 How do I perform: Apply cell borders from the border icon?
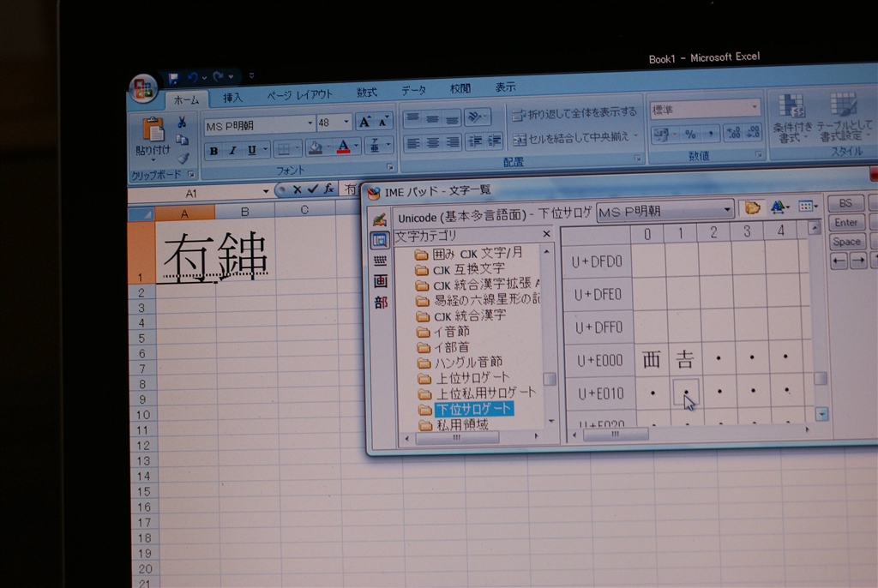(284, 149)
